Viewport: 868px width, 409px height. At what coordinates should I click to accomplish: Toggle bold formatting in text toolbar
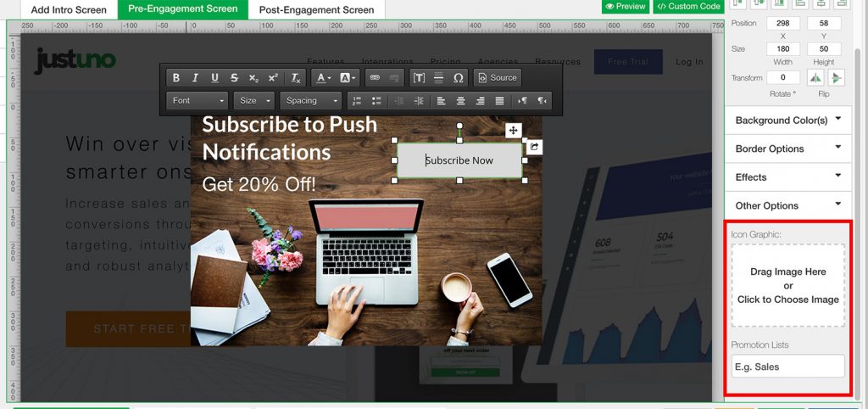point(176,78)
